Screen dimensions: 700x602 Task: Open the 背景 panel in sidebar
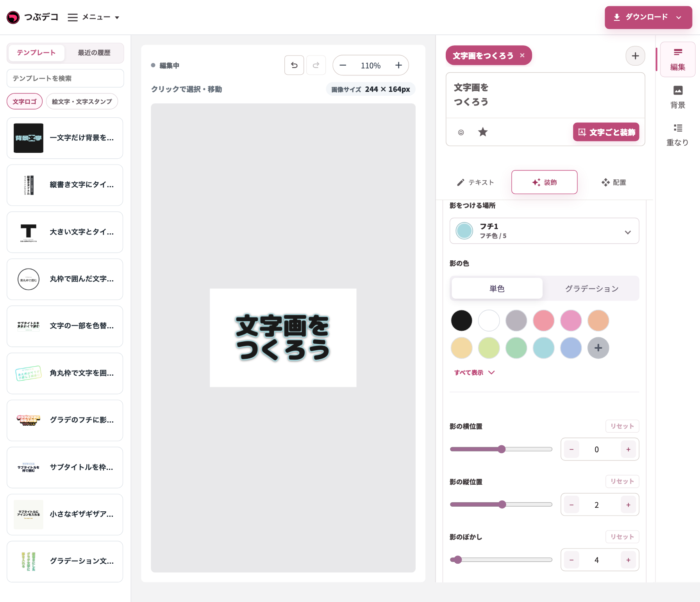(678, 97)
